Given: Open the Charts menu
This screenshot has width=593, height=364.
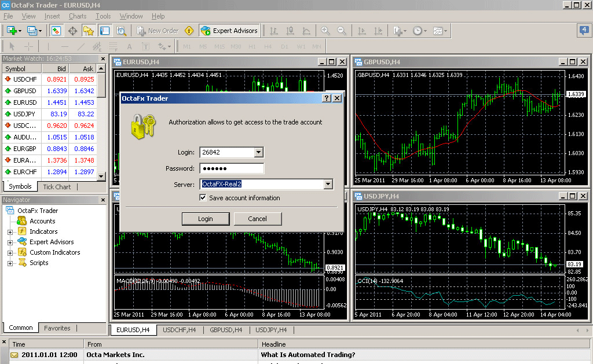Looking at the screenshot, I should tap(77, 16).
